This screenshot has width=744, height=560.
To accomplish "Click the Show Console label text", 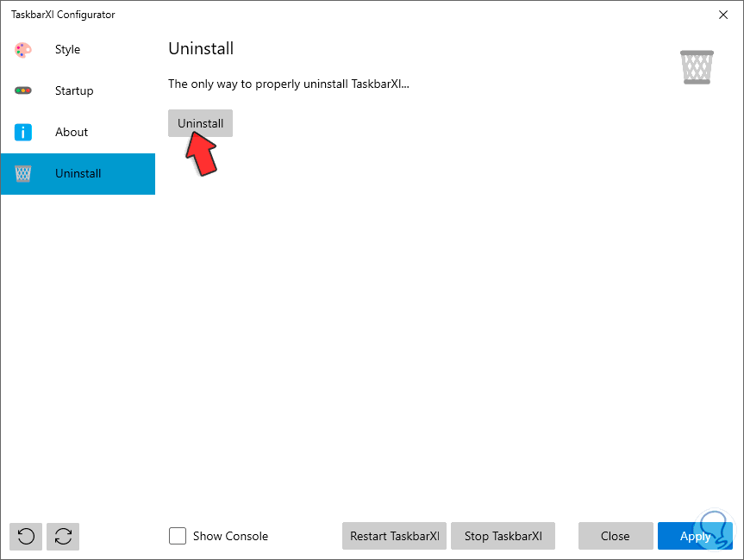I will (230, 536).
